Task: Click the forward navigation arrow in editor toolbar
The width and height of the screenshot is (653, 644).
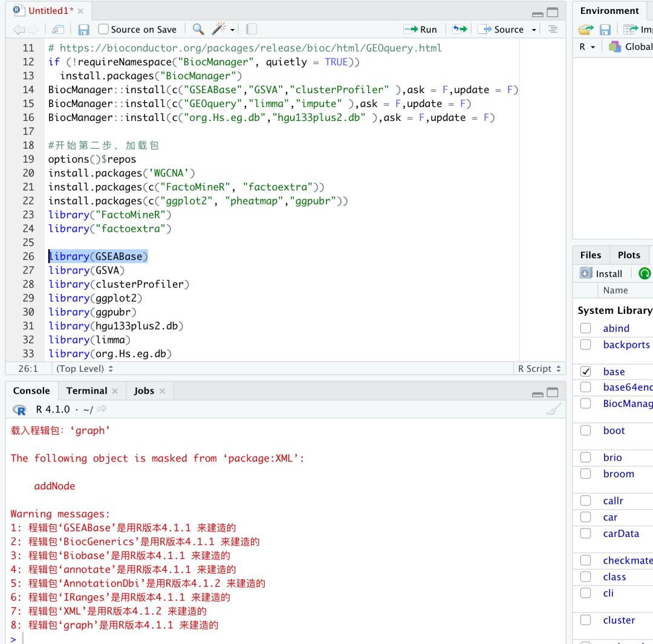Action: point(33,30)
